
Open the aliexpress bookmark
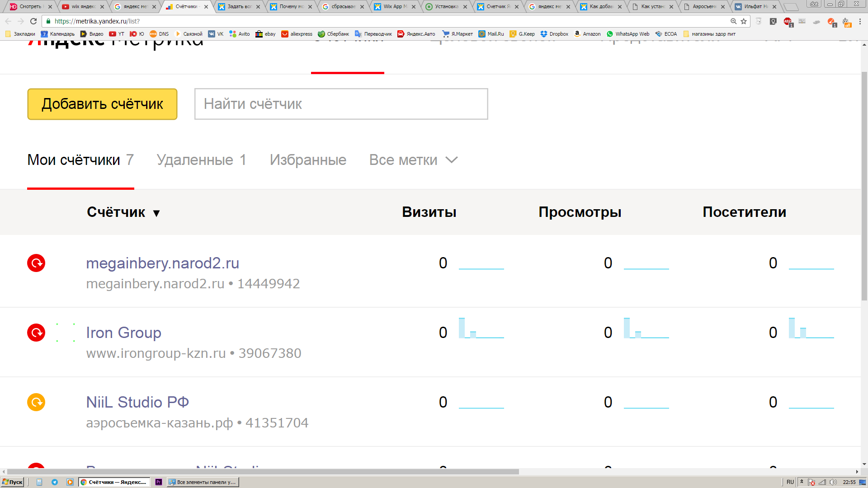pyautogui.click(x=297, y=34)
